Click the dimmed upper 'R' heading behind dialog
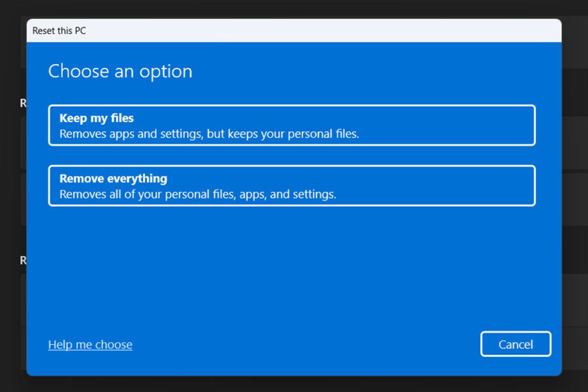 [23, 103]
